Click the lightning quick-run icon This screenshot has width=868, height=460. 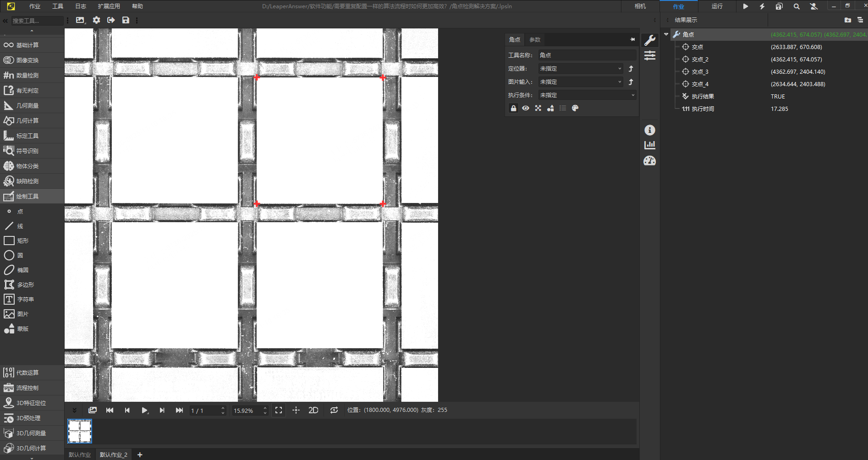[x=762, y=6]
